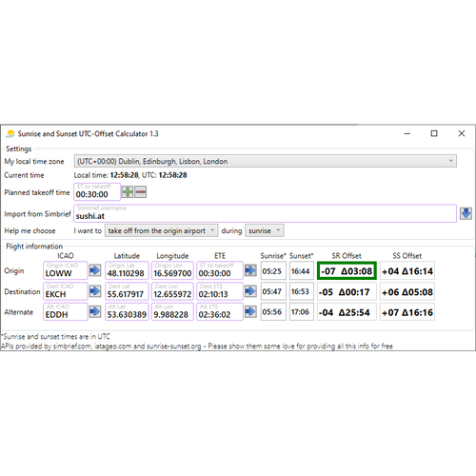This screenshot has width=476, height=476.
Task: Click the sun app icon in title bar
Action: tap(10, 133)
